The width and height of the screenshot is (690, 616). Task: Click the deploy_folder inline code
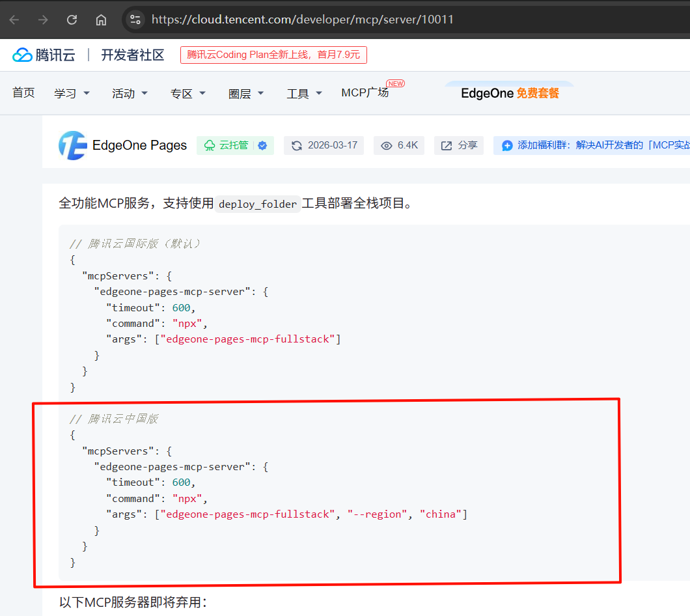257,204
